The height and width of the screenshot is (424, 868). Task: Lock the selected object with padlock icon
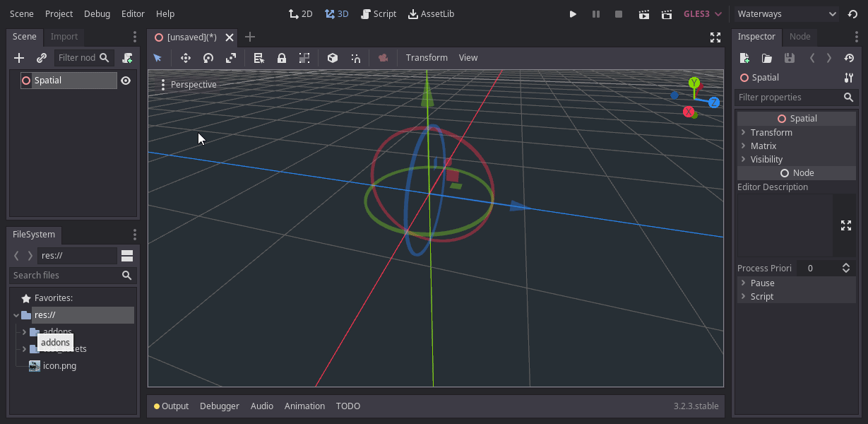pos(282,58)
